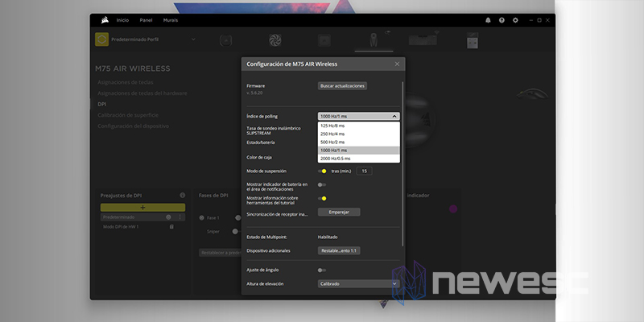Add a new DPI preset with plus
The image size is (644, 322).
142,208
